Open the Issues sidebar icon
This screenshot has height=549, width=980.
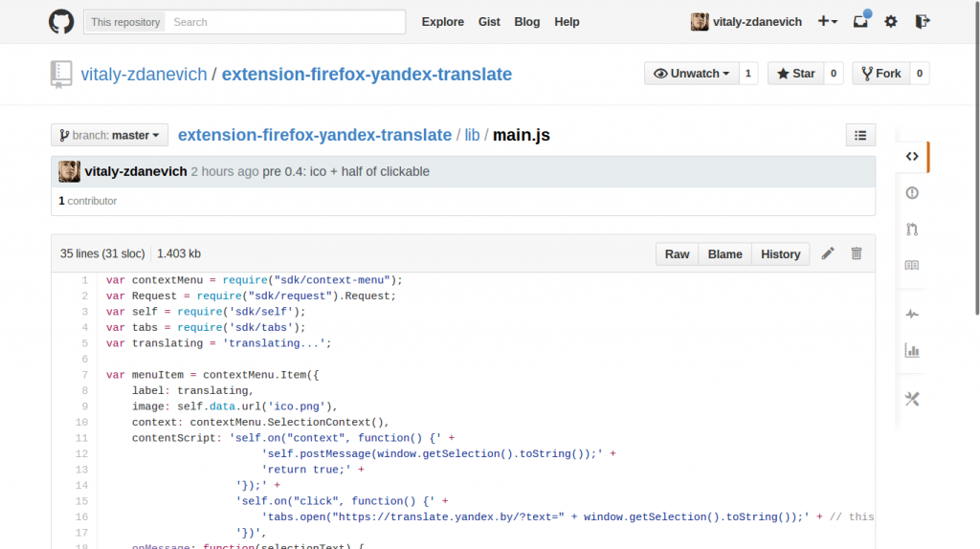912,193
